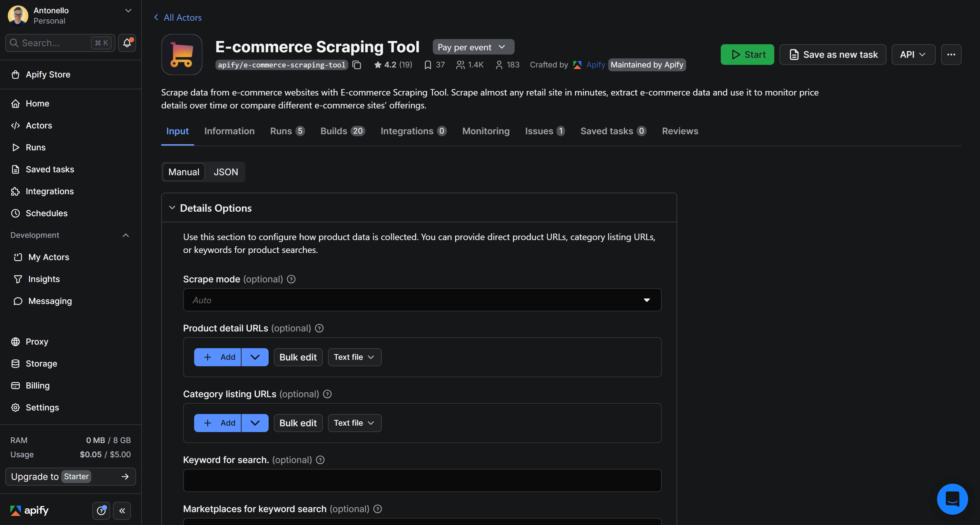Collapse the Details Options section

172,207
